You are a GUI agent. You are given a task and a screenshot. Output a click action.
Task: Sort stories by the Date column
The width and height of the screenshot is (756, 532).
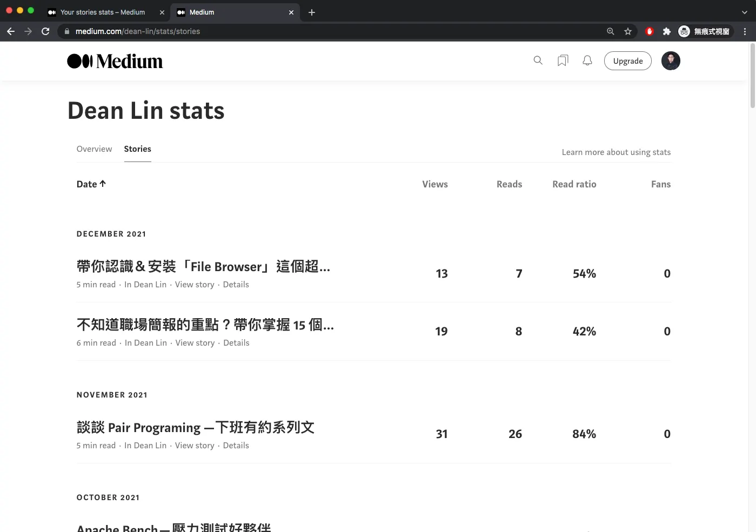coord(91,184)
